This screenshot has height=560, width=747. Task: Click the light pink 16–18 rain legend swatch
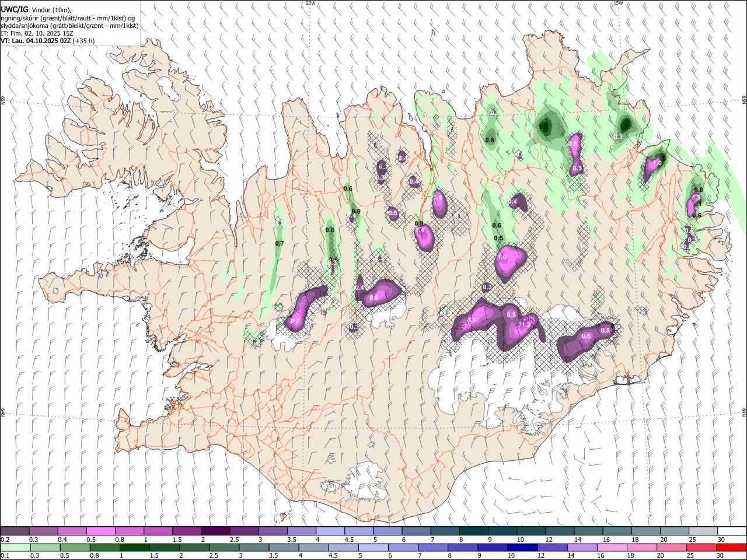pos(612,547)
